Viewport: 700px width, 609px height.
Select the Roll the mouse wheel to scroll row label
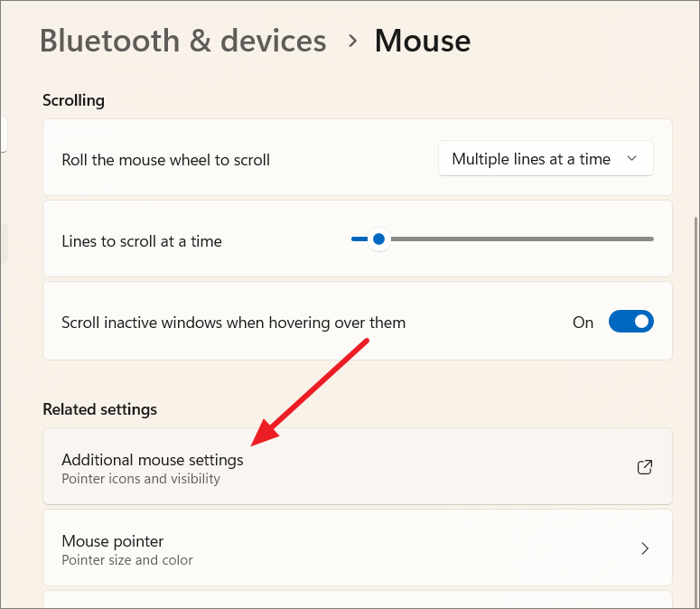click(x=165, y=160)
